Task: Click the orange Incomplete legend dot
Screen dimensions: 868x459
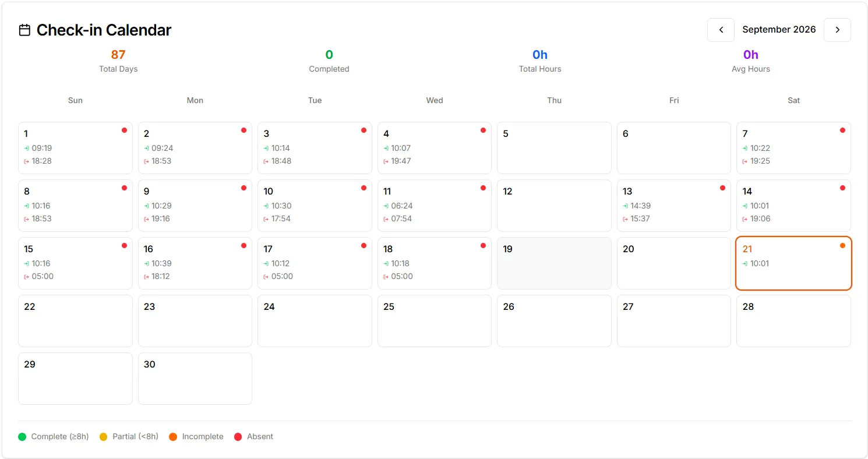Action: pos(173,437)
